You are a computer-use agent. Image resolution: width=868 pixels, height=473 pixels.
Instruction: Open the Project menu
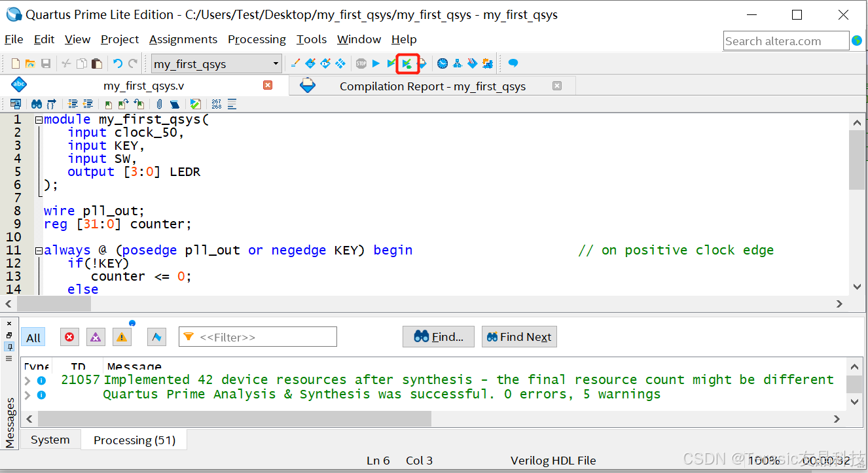(x=120, y=39)
